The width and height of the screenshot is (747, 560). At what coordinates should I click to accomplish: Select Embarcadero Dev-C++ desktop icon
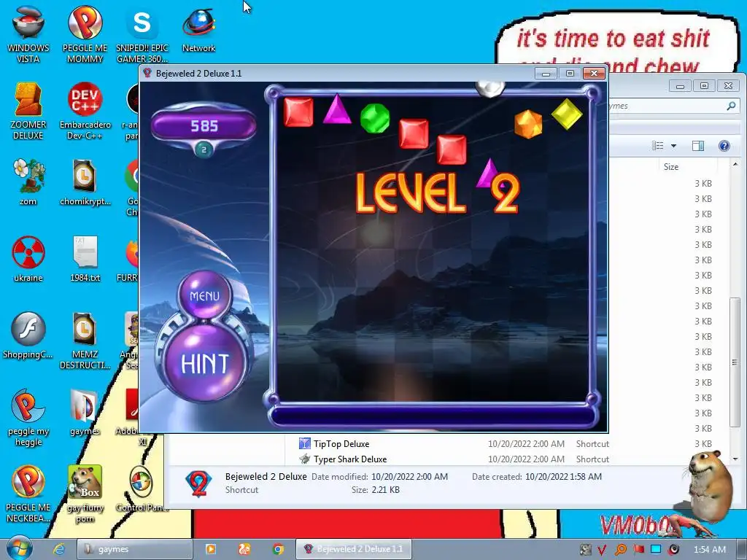click(x=85, y=112)
